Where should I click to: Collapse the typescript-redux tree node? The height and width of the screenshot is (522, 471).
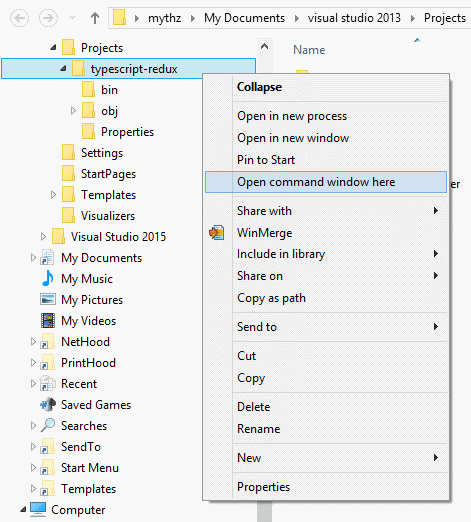(x=63, y=69)
